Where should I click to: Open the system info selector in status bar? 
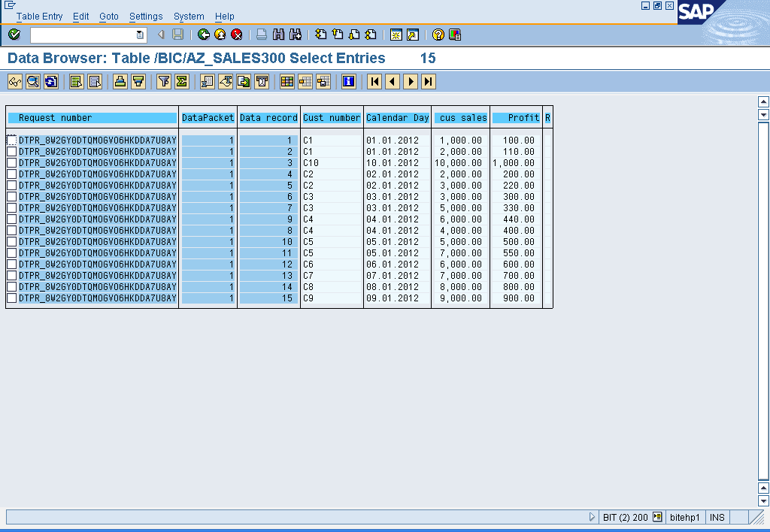(x=657, y=517)
